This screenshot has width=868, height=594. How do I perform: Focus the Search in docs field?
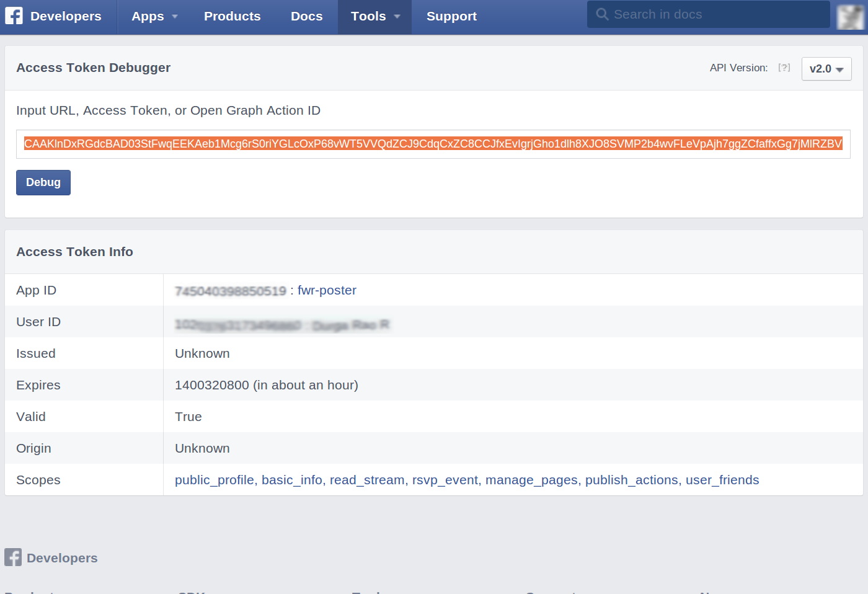[x=708, y=14]
